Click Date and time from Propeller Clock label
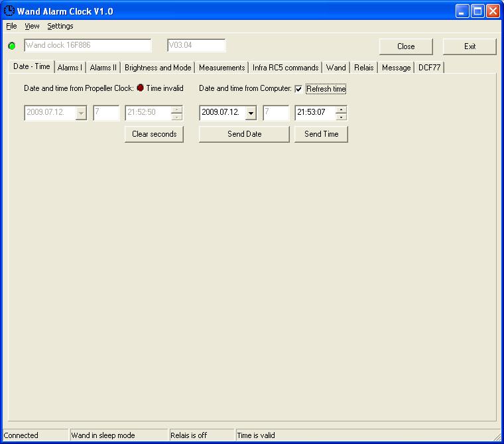The image size is (504, 444). pyautogui.click(x=79, y=88)
